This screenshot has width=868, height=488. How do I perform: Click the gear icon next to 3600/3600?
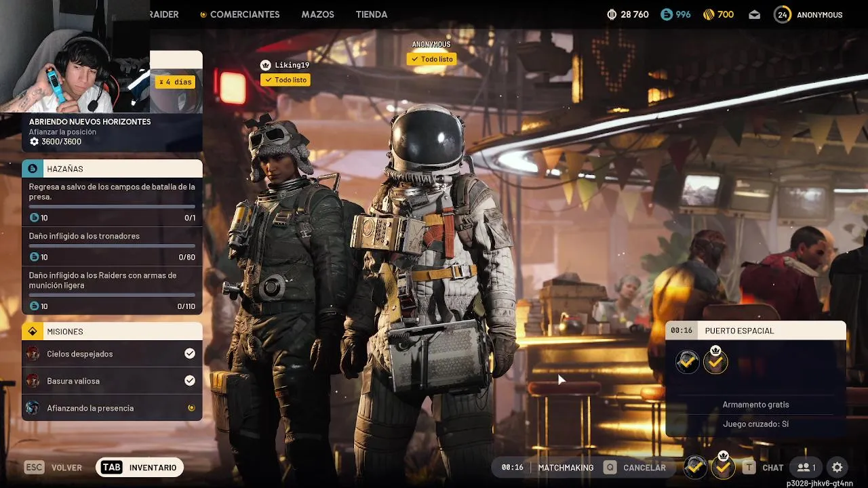click(x=34, y=142)
